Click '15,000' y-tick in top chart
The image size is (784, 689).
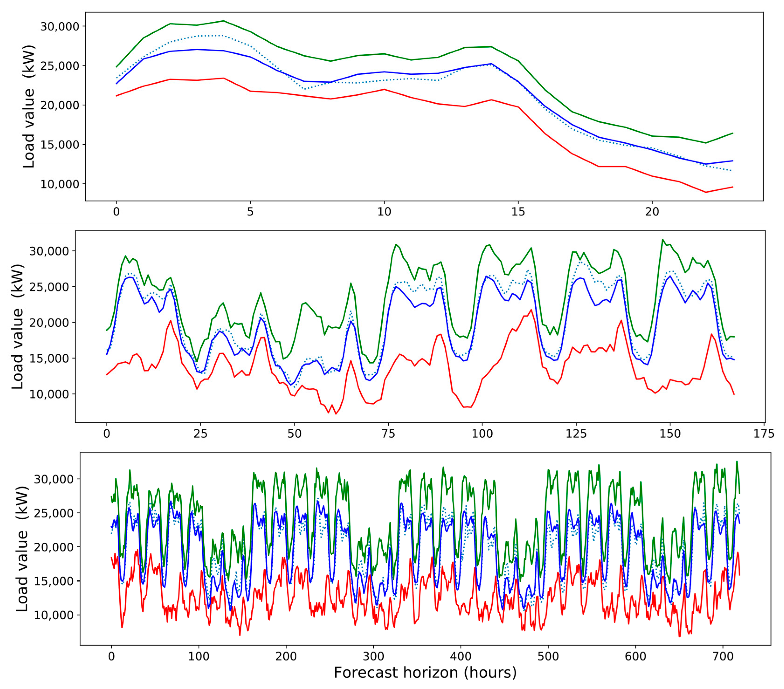click(x=59, y=145)
